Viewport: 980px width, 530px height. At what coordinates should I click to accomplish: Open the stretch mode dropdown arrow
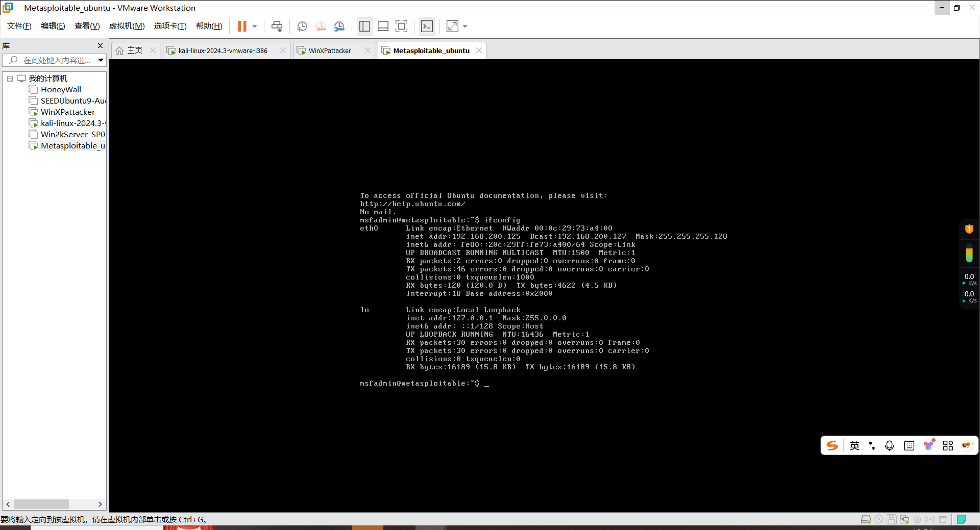point(465,27)
